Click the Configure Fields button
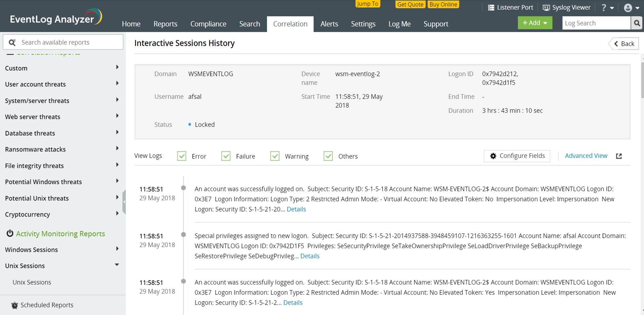 point(517,156)
